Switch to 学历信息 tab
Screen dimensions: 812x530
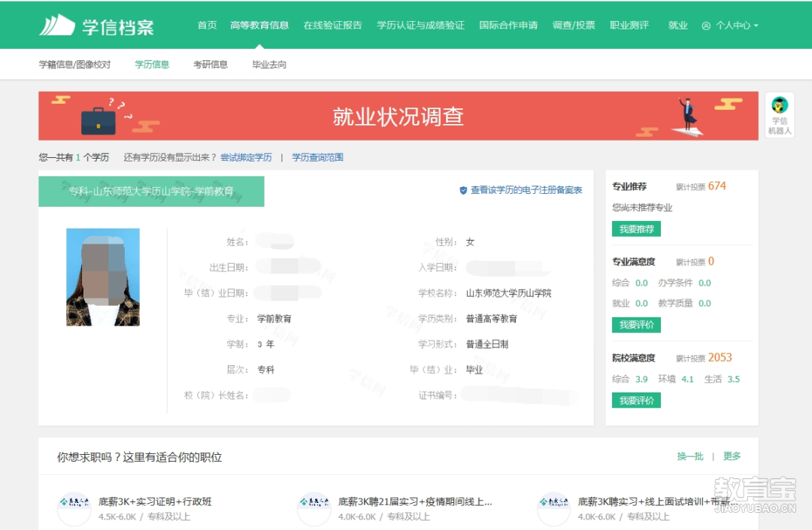coord(152,64)
